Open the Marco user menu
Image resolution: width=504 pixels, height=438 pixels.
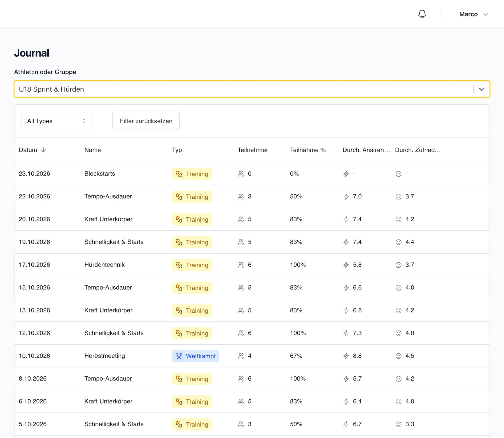(473, 14)
